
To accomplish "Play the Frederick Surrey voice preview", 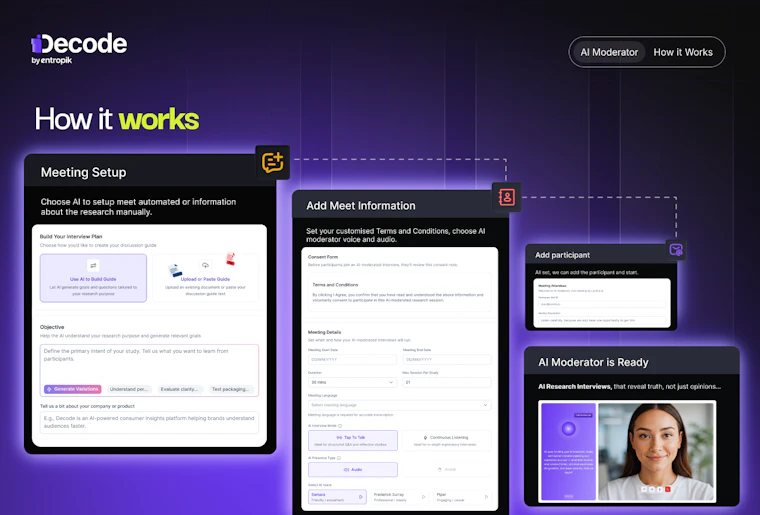I will [x=424, y=497].
